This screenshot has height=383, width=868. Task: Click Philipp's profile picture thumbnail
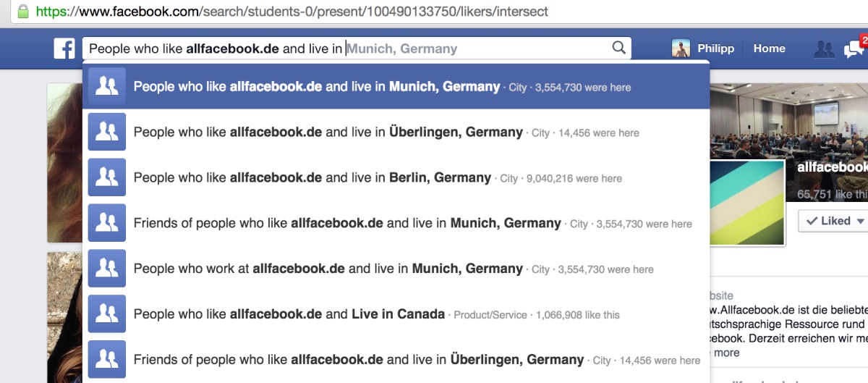tap(681, 49)
